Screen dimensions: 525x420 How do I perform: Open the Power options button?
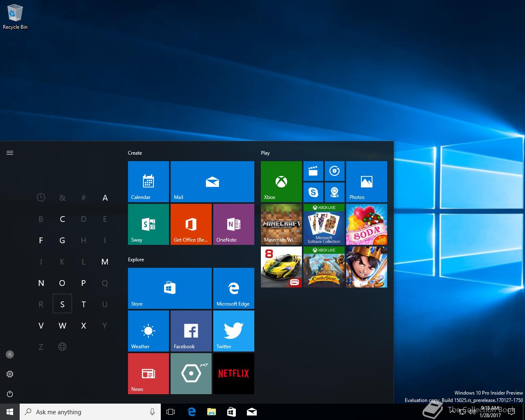point(10,394)
